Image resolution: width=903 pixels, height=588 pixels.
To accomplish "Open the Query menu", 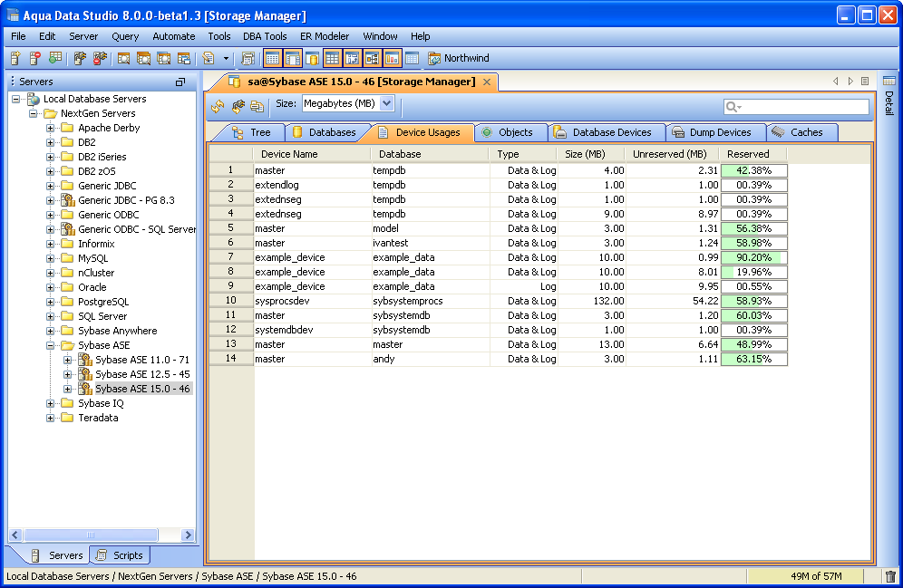I will [125, 36].
